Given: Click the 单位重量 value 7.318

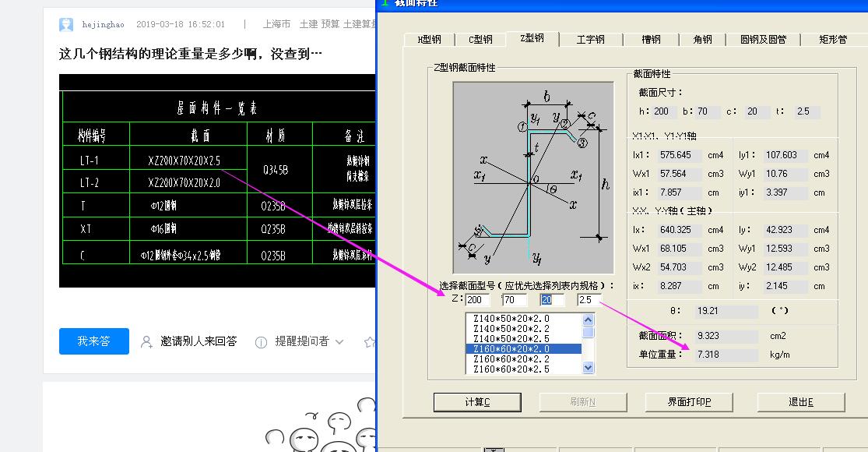Looking at the screenshot, I should tap(726, 355).
